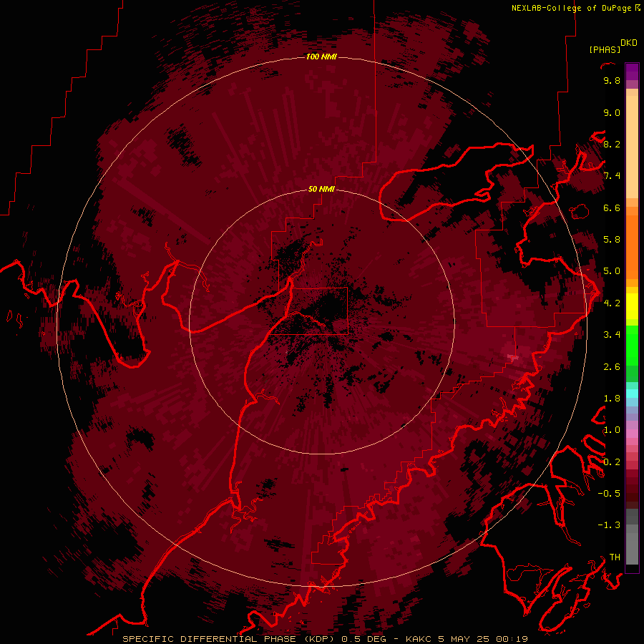The height and width of the screenshot is (644, 644).
Task: Click the "100 NMI" range ring label
Action: click(321, 57)
